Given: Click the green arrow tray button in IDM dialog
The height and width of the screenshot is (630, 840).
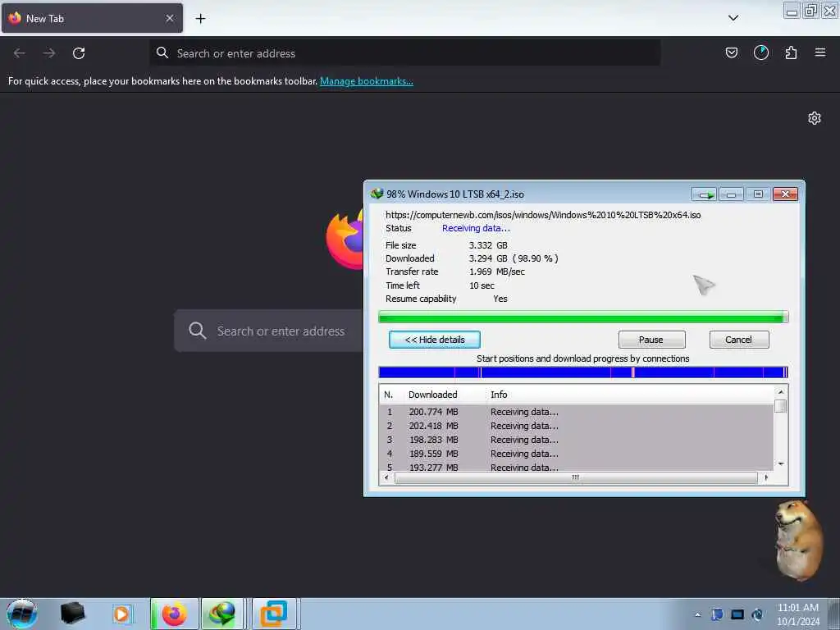Looking at the screenshot, I should (704, 194).
